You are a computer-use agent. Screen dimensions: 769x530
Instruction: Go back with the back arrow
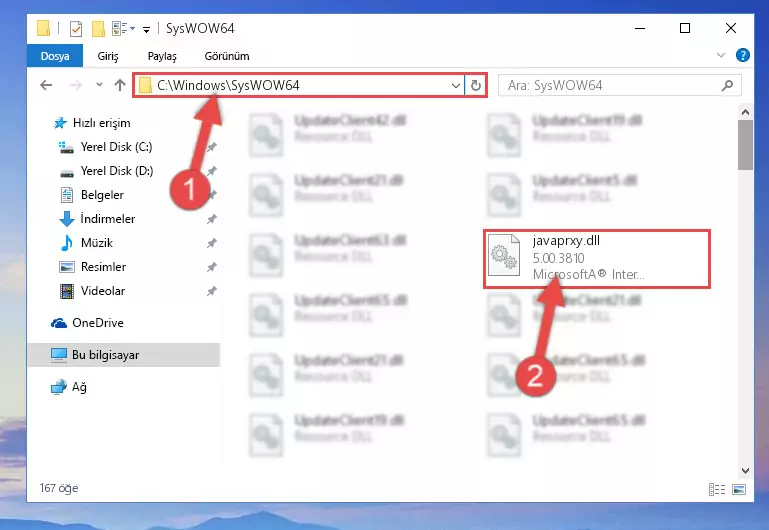tap(46, 85)
